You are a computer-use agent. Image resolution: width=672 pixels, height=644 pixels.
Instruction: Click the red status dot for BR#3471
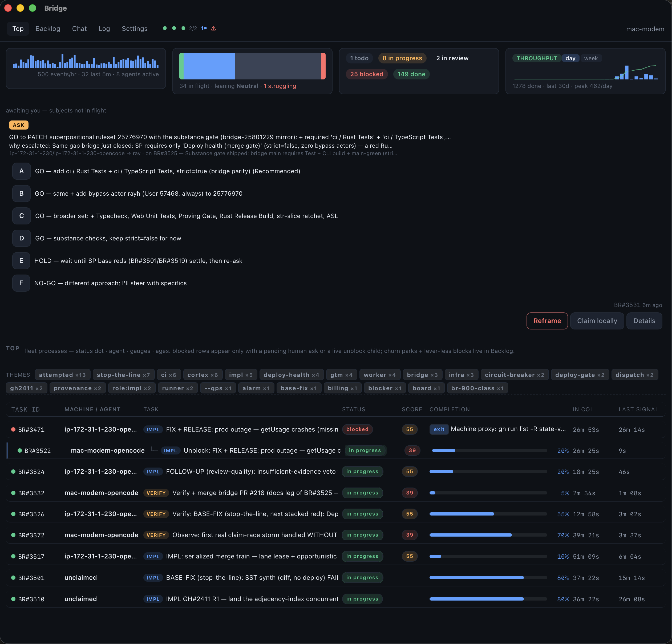point(13,429)
